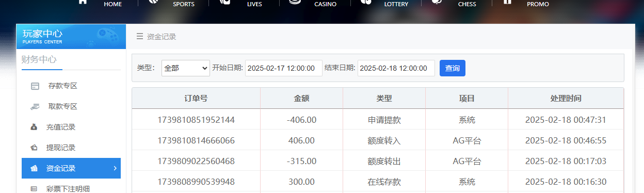Click the 玩家中心 Players Center banner
This screenshot has height=193, width=644.
tap(71, 36)
